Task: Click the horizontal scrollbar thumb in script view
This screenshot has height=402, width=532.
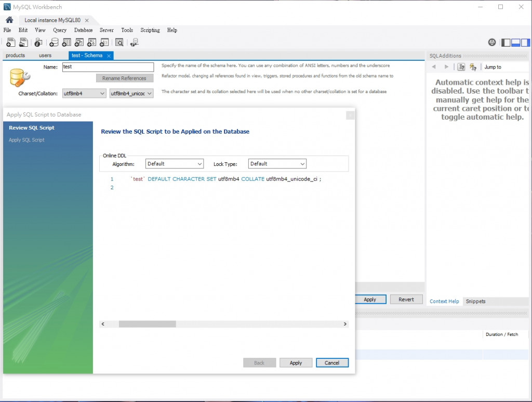Action: pyautogui.click(x=147, y=324)
